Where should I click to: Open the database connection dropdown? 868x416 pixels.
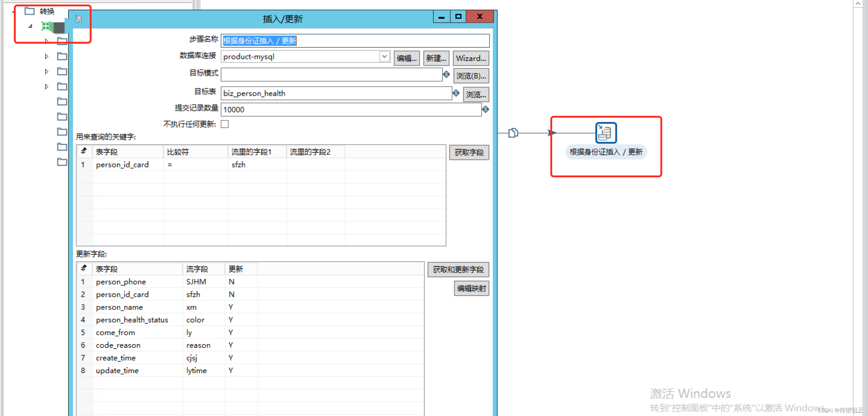click(384, 57)
